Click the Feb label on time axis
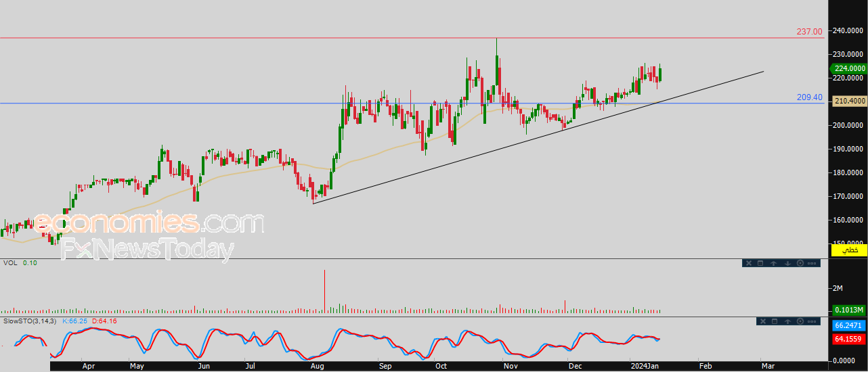Viewport: 868px width, 372px height. point(706,366)
